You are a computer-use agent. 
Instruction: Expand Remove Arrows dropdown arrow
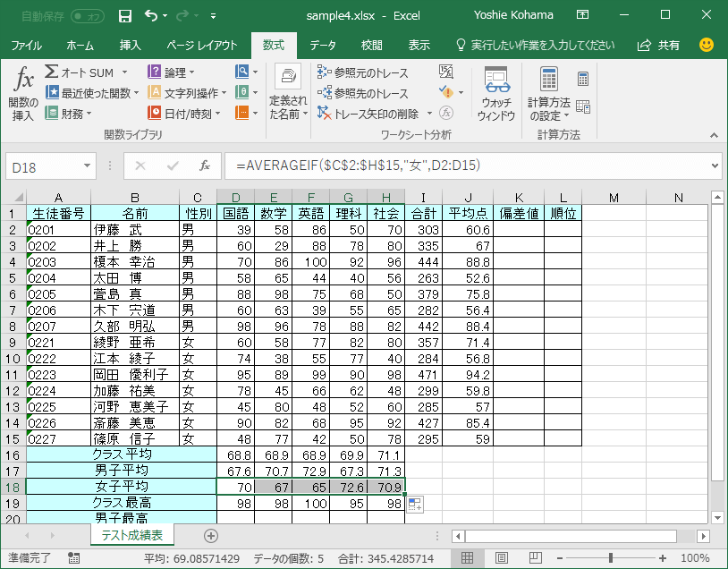tap(429, 113)
